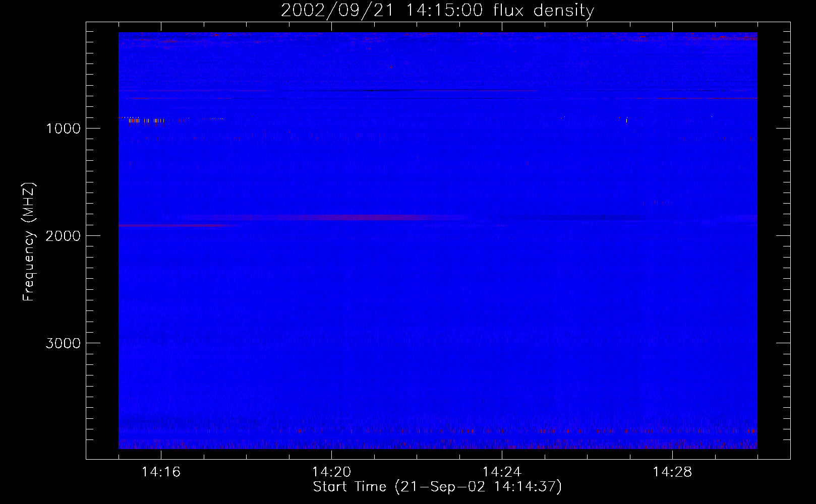This screenshot has height=504, width=816.
Task: Click the plot title '2002/09/21 14:15:00 flux density'
Action: (x=437, y=11)
